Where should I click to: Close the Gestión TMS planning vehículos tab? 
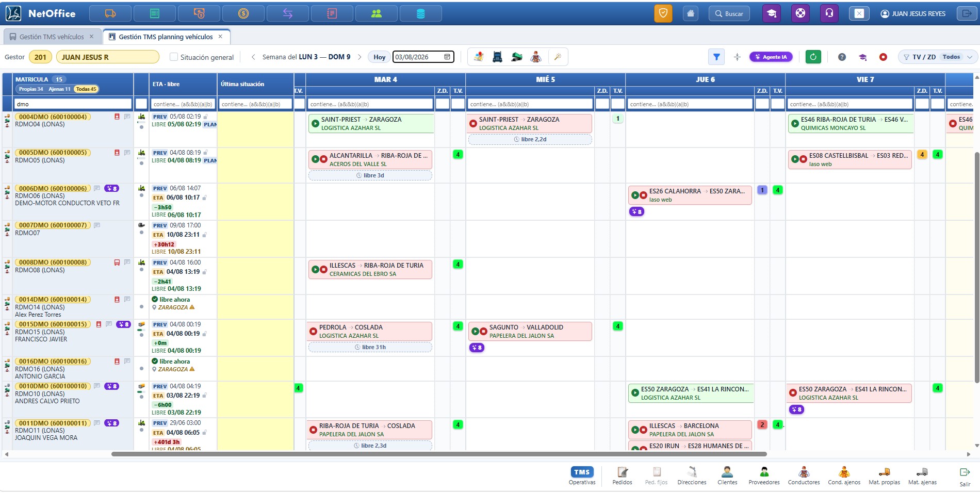(x=220, y=37)
